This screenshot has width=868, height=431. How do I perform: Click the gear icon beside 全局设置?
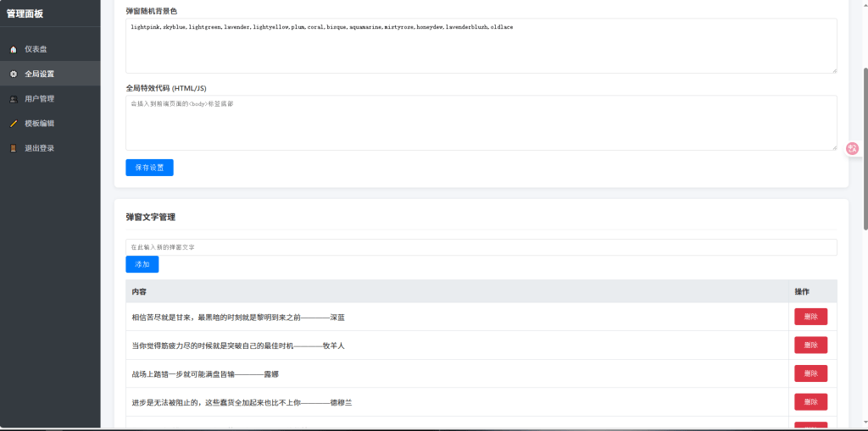click(13, 74)
